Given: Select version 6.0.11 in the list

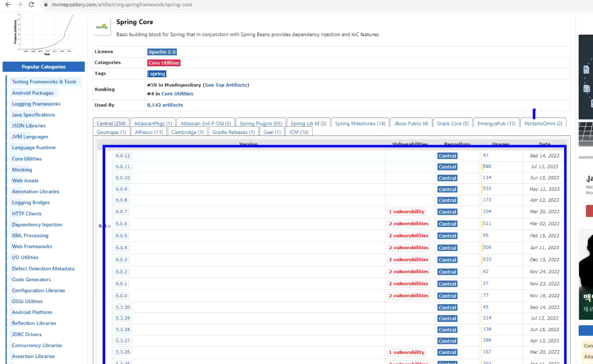Looking at the screenshot, I should click(x=123, y=167).
